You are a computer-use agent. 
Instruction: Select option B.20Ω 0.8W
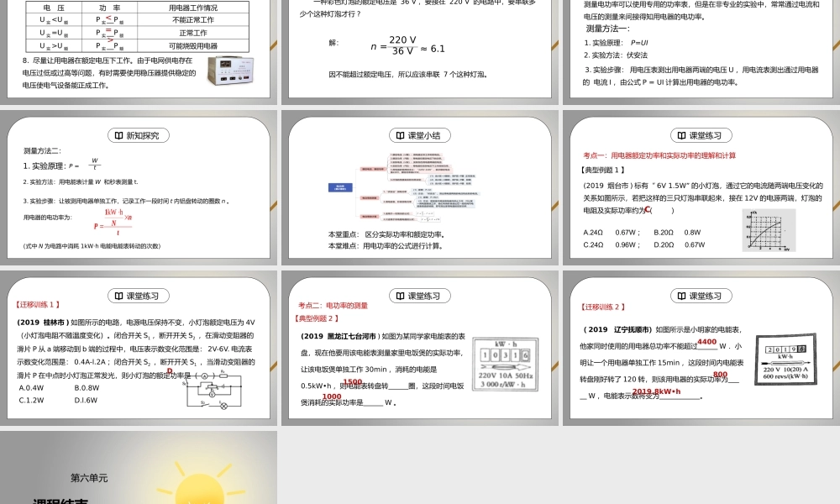(x=677, y=233)
